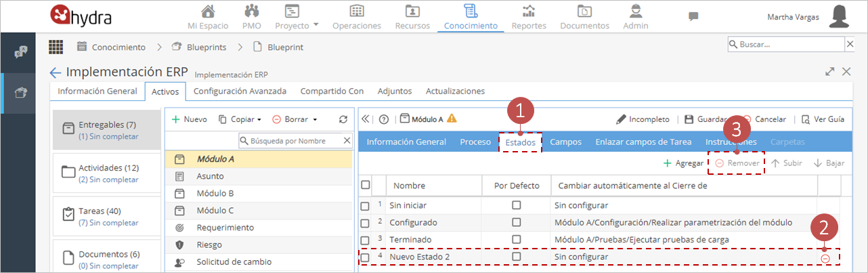Open the Reportes chart icon
The width and height of the screenshot is (868, 273).
coord(529,11)
